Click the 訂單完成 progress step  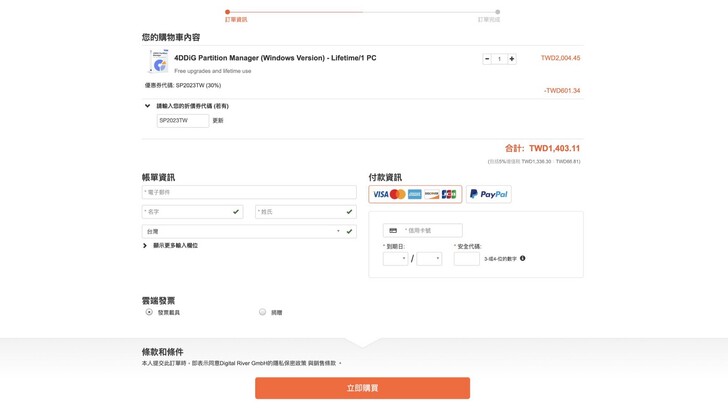point(489,20)
